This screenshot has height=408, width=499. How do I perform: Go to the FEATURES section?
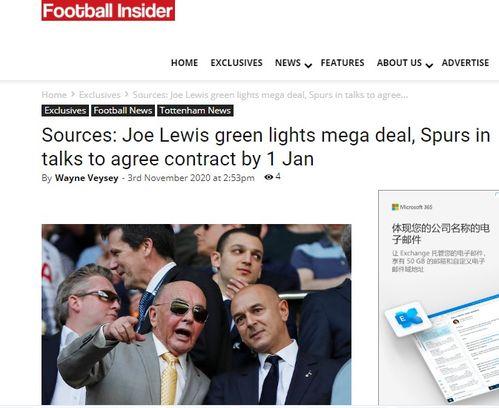coord(342,63)
